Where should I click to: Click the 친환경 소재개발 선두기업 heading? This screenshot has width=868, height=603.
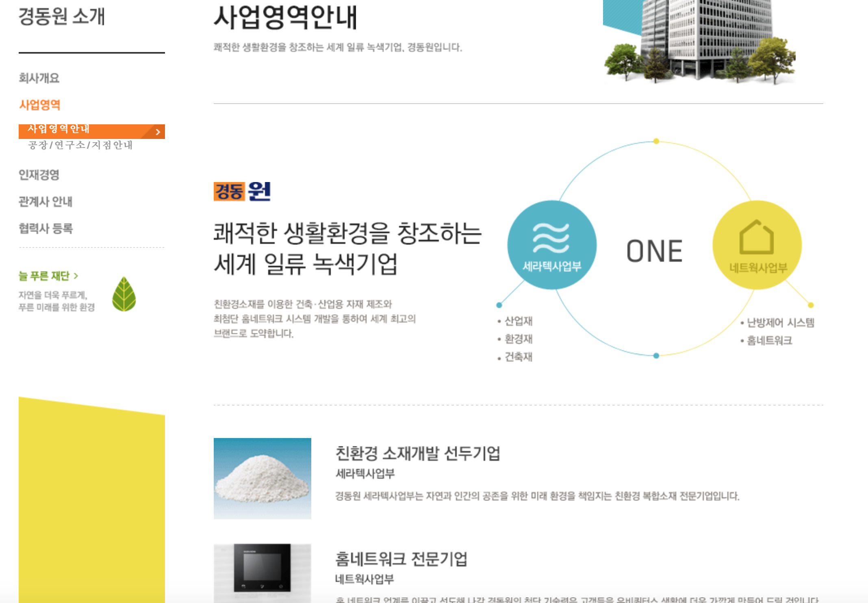point(418,453)
